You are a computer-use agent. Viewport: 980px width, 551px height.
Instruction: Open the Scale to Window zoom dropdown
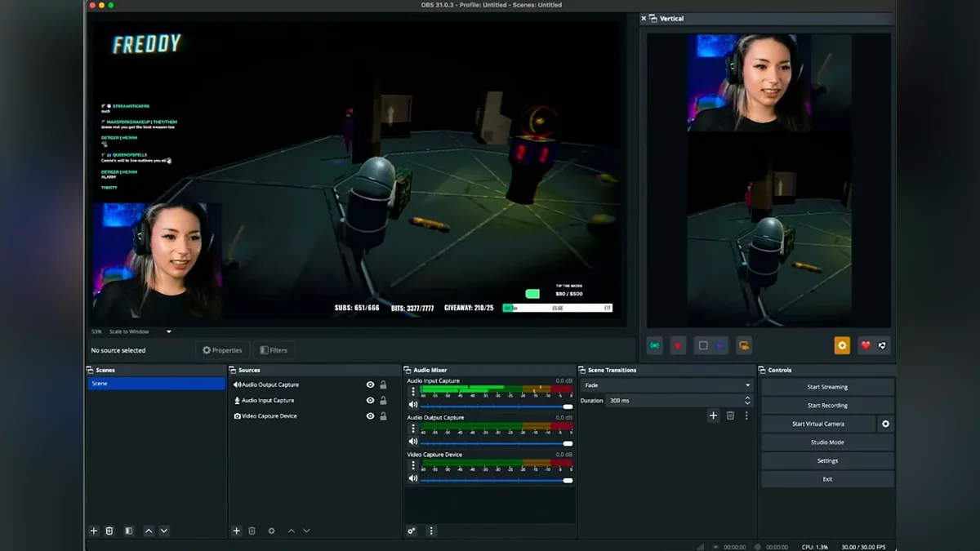pyautogui.click(x=169, y=331)
